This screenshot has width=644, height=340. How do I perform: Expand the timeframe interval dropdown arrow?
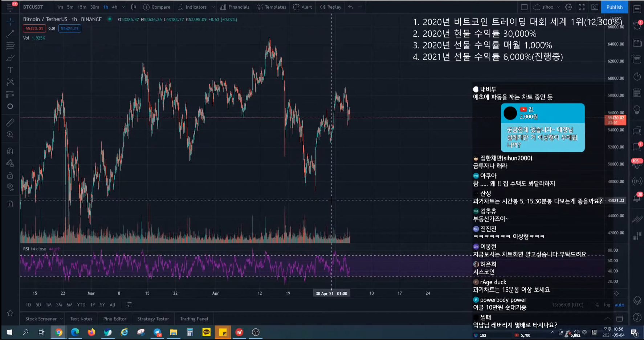pyautogui.click(x=123, y=7)
